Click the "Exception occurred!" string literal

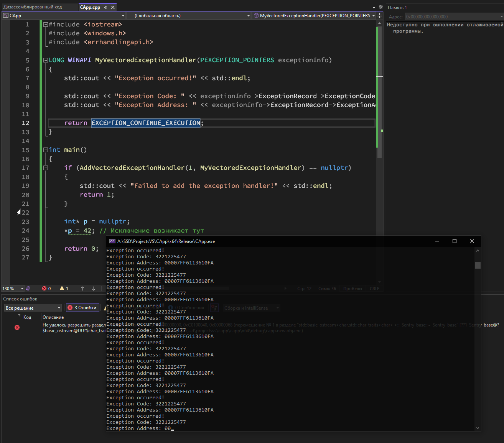(155, 78)
